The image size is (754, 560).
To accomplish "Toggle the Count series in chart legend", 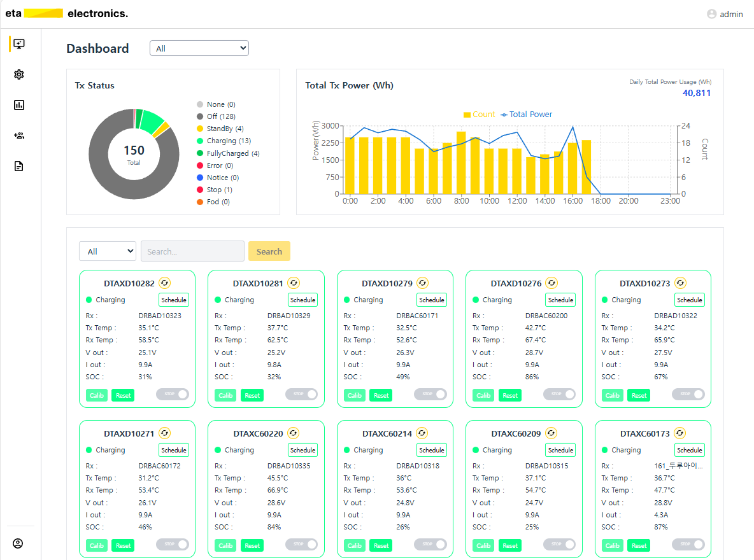I will [x=479, y=115].
